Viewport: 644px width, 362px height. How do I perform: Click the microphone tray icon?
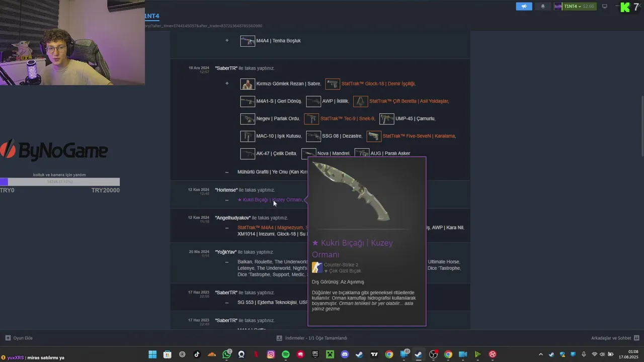coord(584,354)
